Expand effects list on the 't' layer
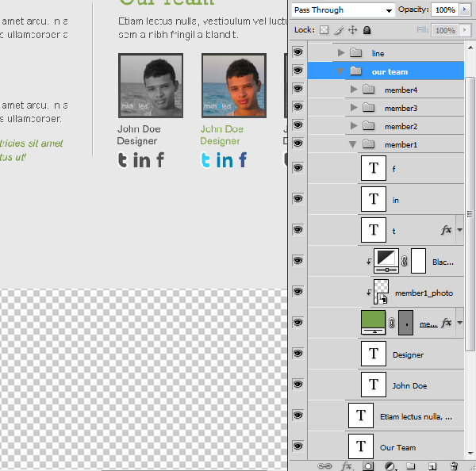Viewport: 476px width, 471px height. 459,230
